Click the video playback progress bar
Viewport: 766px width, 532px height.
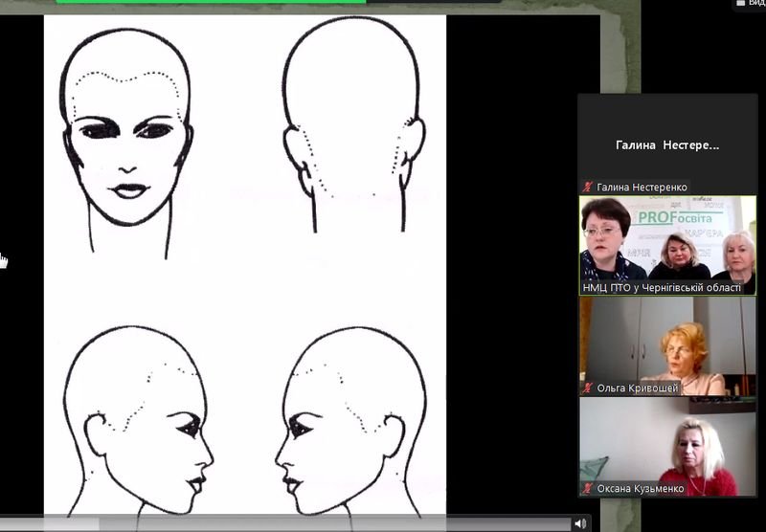point(287,523)
